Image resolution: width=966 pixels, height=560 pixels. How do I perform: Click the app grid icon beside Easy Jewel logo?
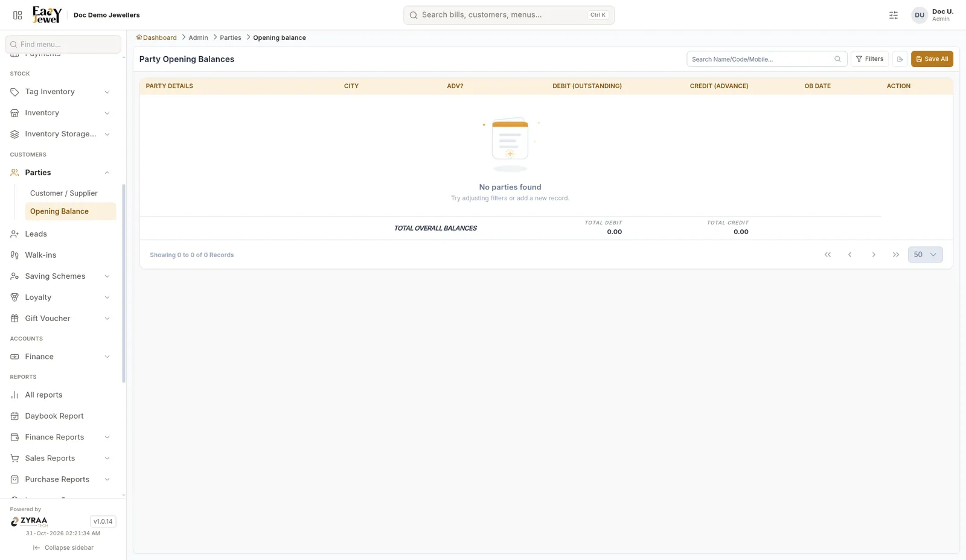(x=18, y=15)
